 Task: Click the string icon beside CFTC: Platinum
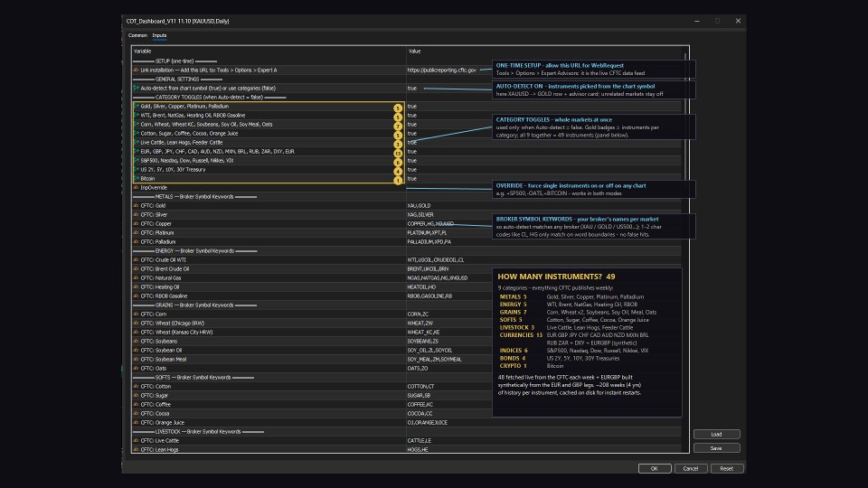pyautogui.click(x=136, y=233)
